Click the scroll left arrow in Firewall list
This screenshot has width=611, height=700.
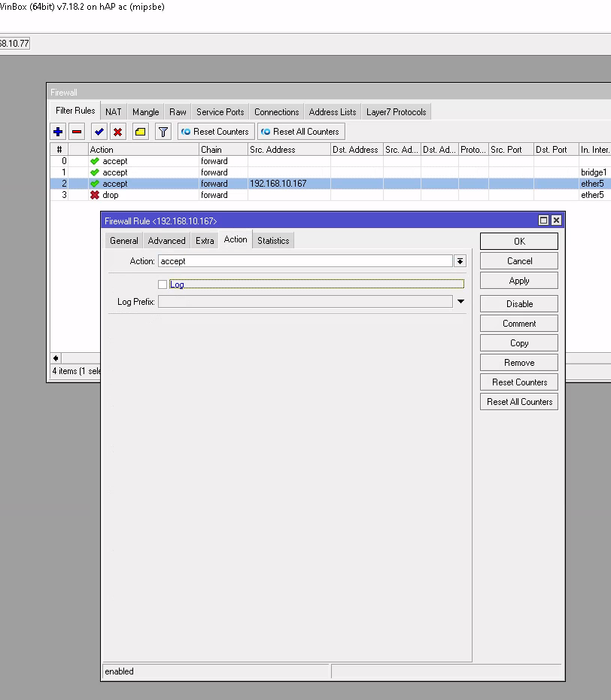[56, 358]
